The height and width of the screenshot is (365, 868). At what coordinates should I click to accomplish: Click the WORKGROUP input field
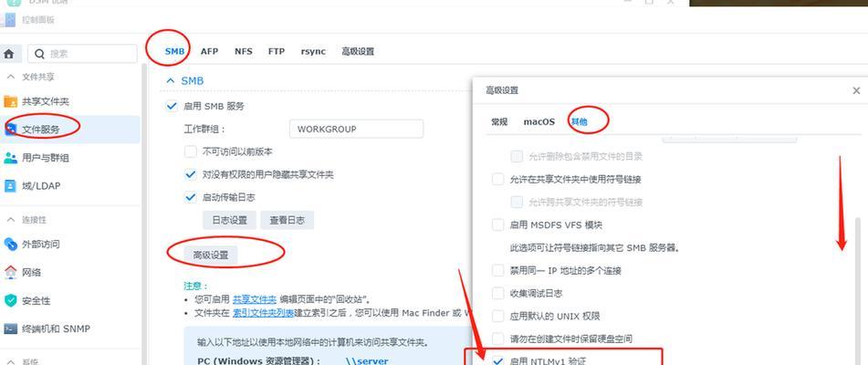[x=356, y=129]
